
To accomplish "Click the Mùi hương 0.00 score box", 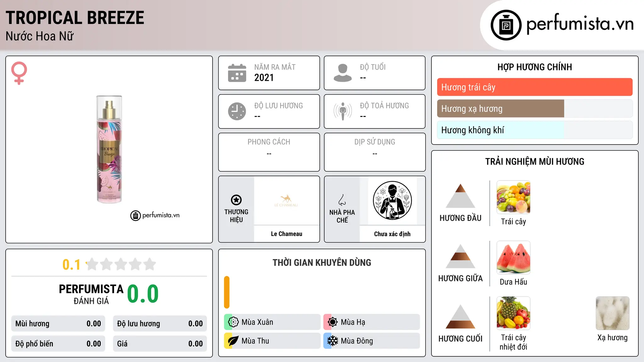I will [x=58, y=324].
